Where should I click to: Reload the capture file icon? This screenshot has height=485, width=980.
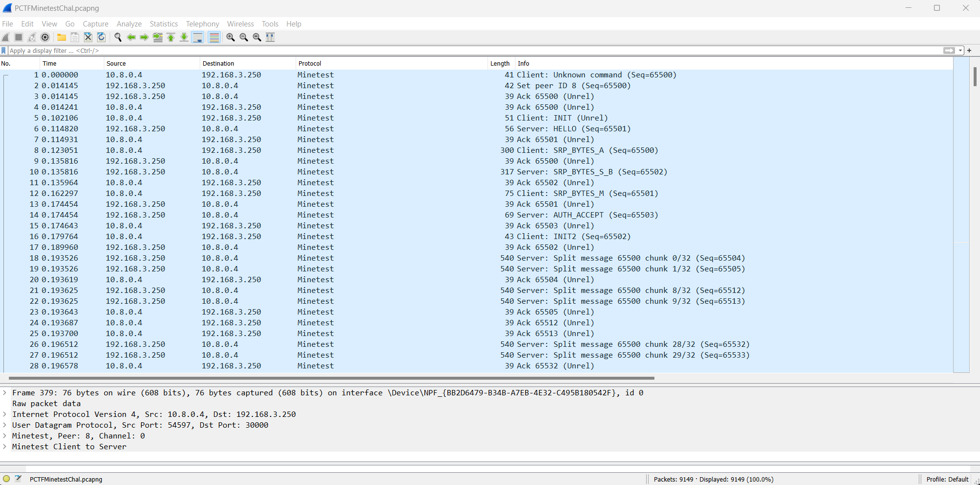(101, 37)
